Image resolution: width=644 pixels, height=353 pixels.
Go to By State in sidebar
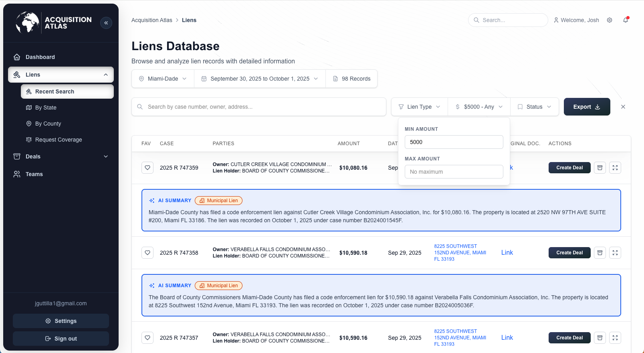46,108
